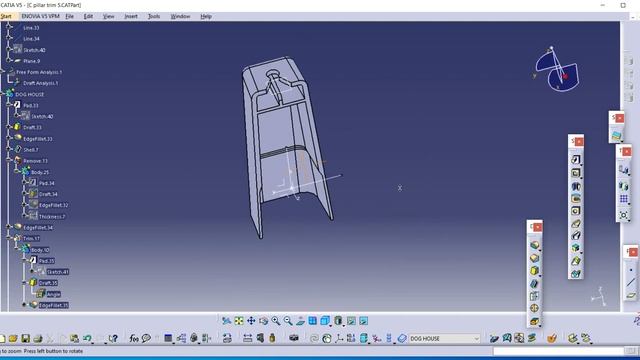640x360 pixels.
Task: Toggle Swap Visible Space icon
Action: pyautogui.click(x=363, y=321)
